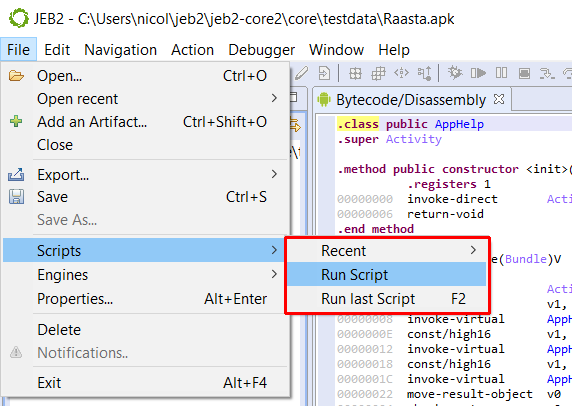The width and height of the screenshot is (572, 406).
Task: Open the File menu
Action: click(18, 49)
